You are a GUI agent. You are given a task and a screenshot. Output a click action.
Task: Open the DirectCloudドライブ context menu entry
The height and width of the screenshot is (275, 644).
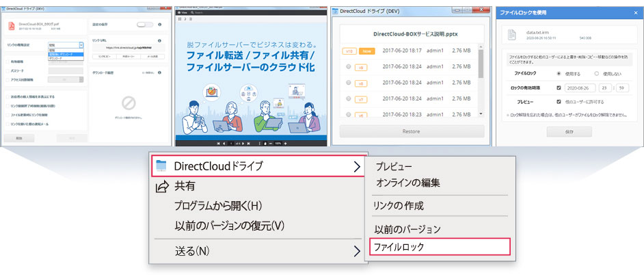[x=256, y=166]
